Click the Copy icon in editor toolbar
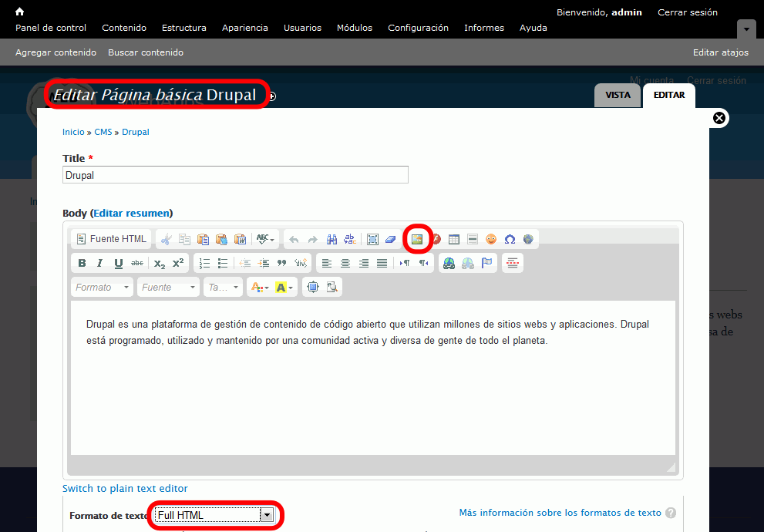764x532 pixels. (x=185, y=239)
